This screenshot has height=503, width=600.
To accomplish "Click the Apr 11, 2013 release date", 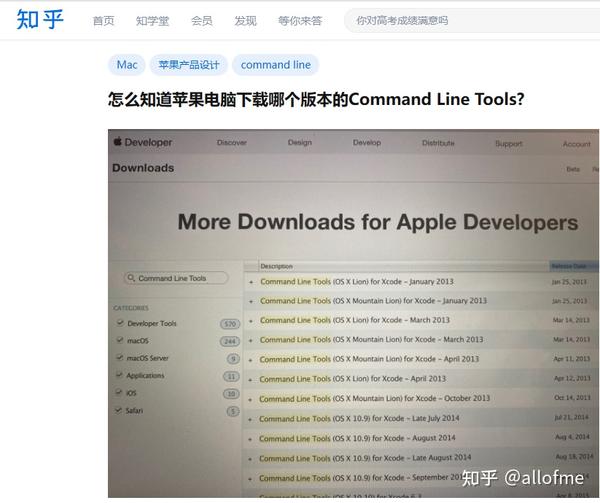I will pos(572,359).
